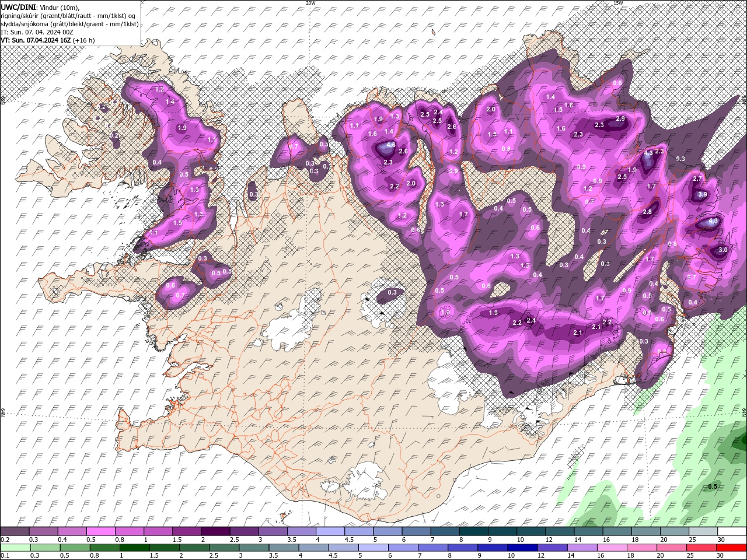
Task: Click the '0.2' label in the snow legend row
Action: (5, 540)
